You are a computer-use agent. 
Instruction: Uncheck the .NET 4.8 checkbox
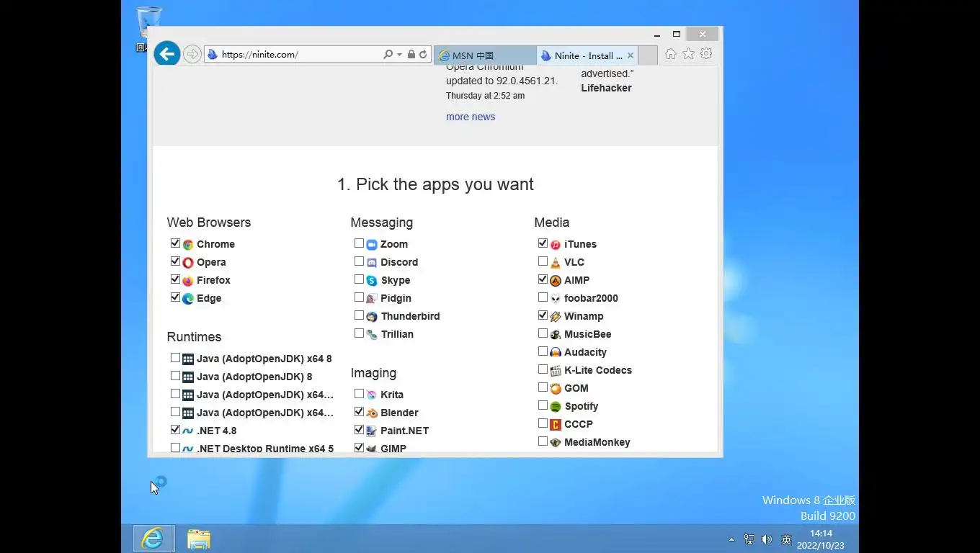pos(175,430)
